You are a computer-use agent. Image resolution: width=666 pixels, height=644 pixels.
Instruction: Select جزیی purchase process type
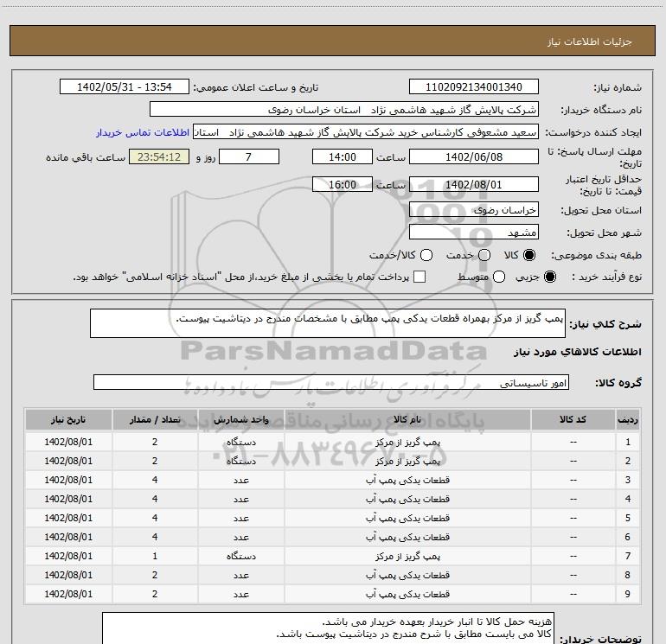point(552,277)
